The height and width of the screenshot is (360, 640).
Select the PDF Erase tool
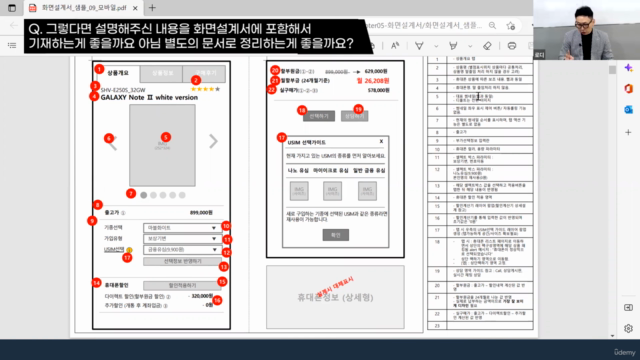tap(487, 46)
